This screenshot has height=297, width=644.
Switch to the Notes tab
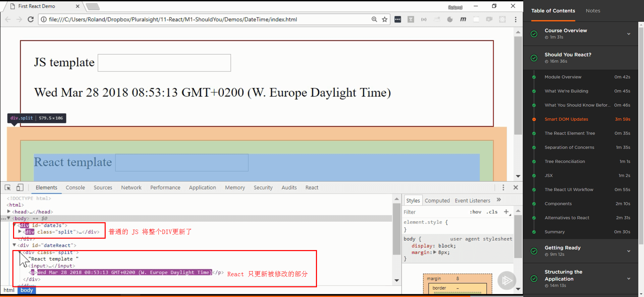[593, 11]
